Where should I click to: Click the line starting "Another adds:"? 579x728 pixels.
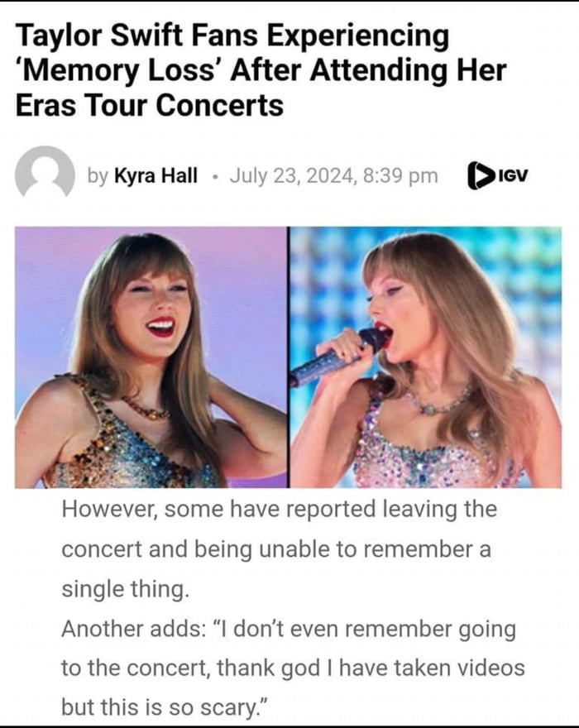click(x=289, y=630)
